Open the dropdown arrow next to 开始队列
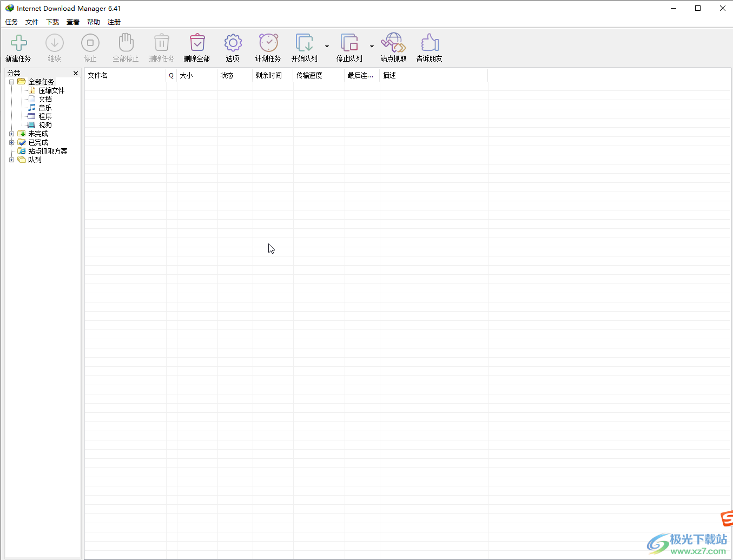The height and width of the screenshot is (560, 733). [327, 47]
